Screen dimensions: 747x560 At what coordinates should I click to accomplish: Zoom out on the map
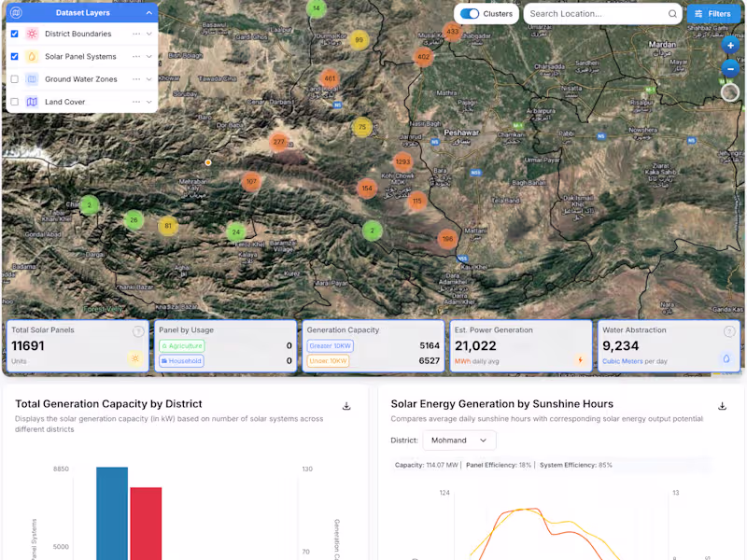click(730, 69)
